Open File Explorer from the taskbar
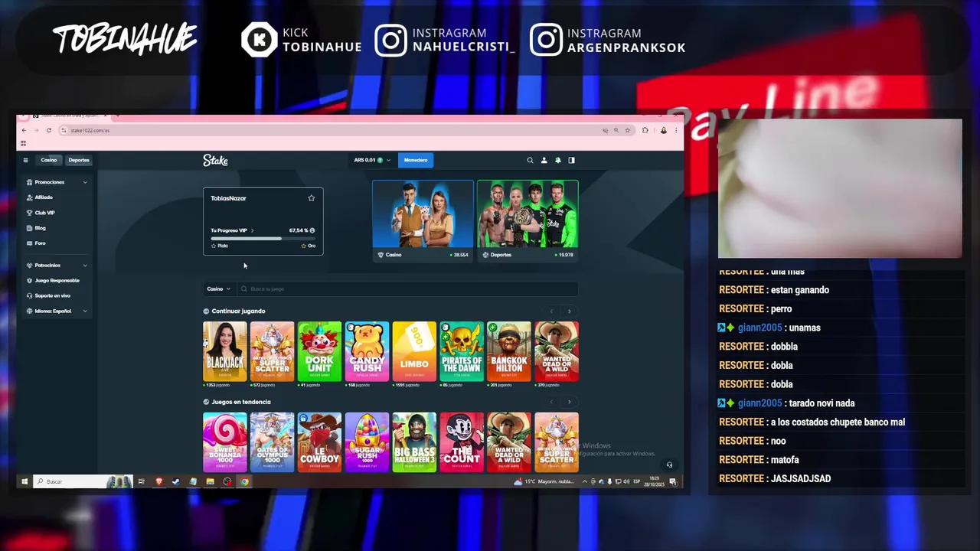980x551 pixels. click(210, 481)
